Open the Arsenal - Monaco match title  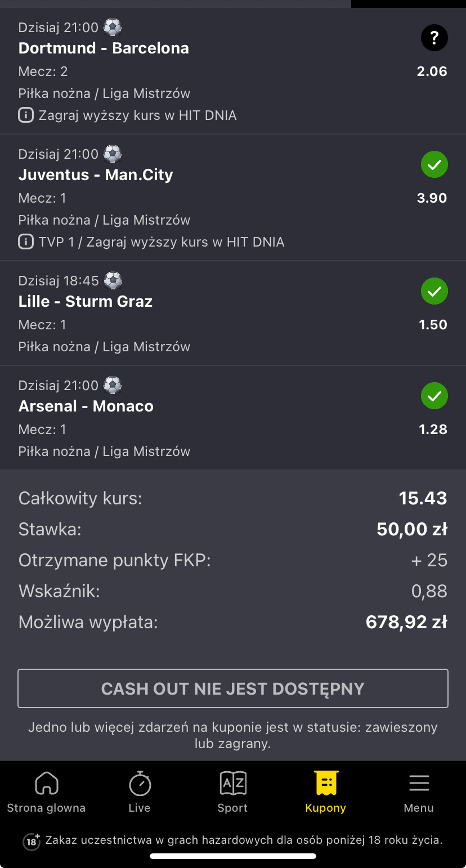point(86,406)
